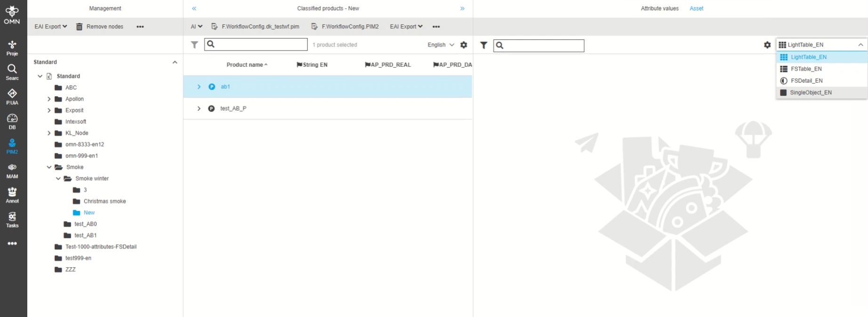Open attribute values settings gear
Image resolution: width=868 pixels, height=317 pixels.
point(767,45)
